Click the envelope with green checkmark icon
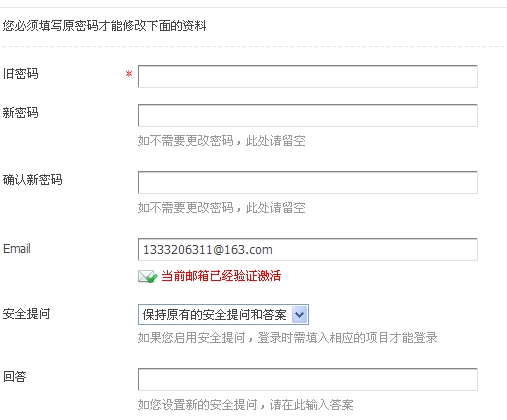 coord(147,276)
